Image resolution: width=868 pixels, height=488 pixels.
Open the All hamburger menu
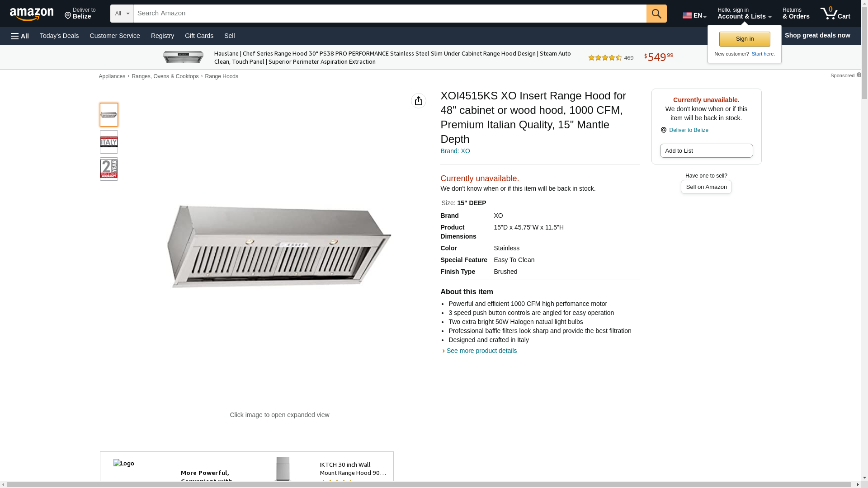(20, 36)
